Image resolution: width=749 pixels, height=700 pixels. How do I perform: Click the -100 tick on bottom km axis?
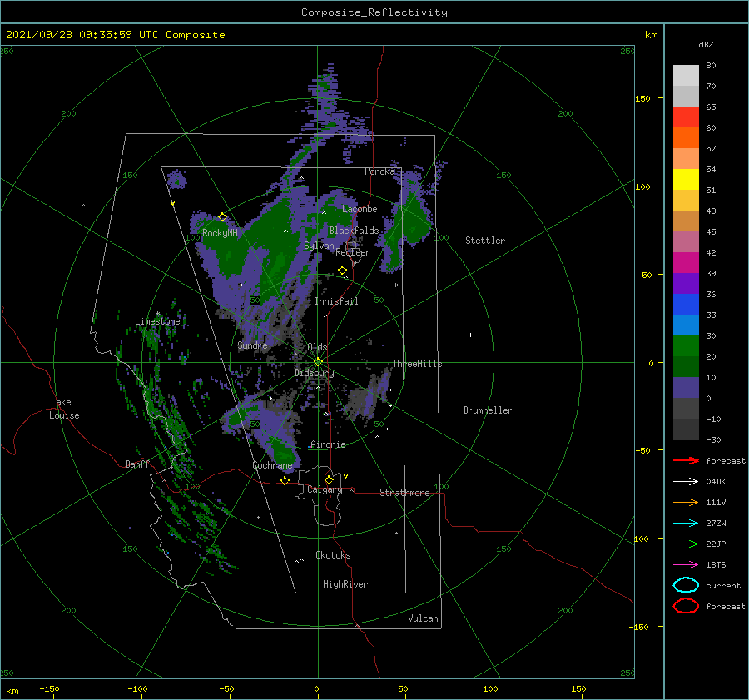(x=137, y=689)
